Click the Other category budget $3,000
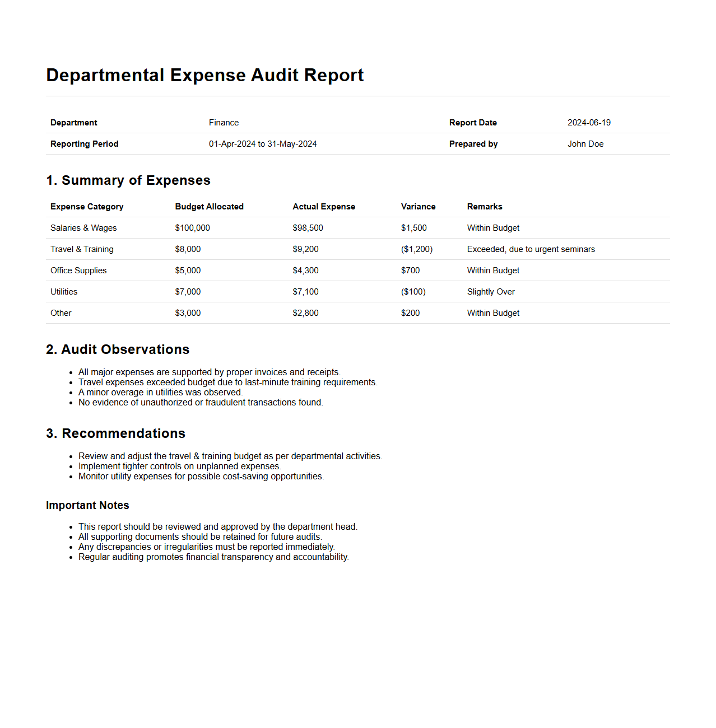Screen dimensions: 716x728 click(188, 313)
